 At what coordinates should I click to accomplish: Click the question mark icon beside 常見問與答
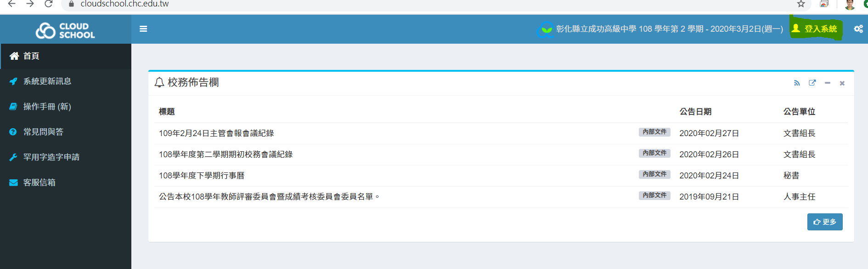tap(13, 132)
